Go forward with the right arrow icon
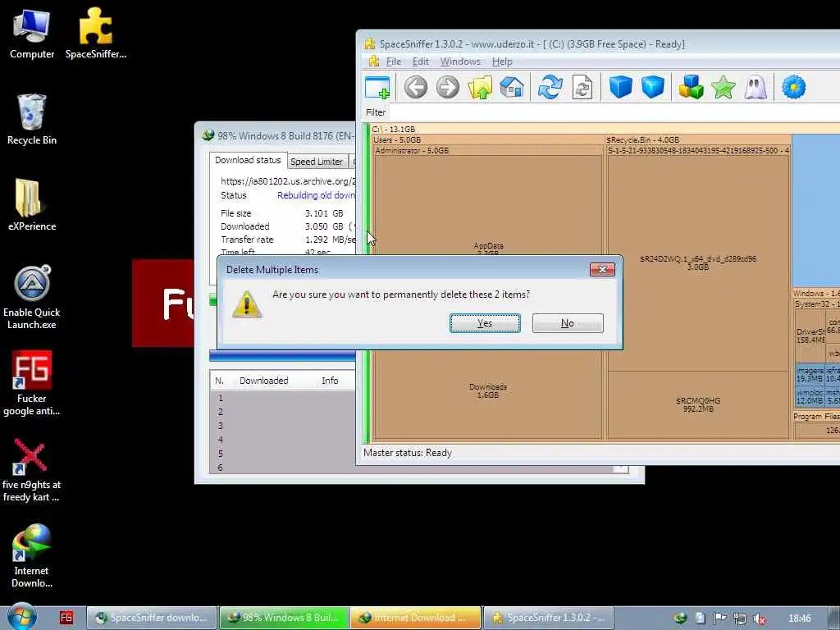The width and height of the screenshot is (840, 630). pyautogui.click(x=448, y=87)
